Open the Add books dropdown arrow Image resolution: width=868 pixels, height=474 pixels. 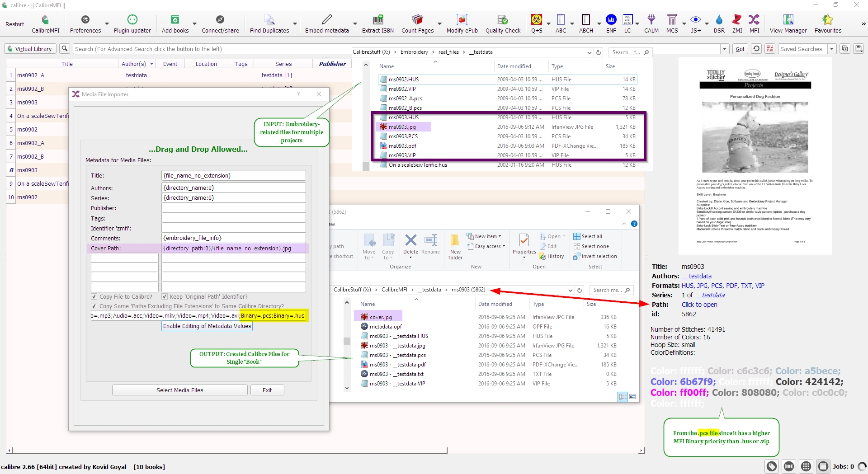[x=194, y=24]
